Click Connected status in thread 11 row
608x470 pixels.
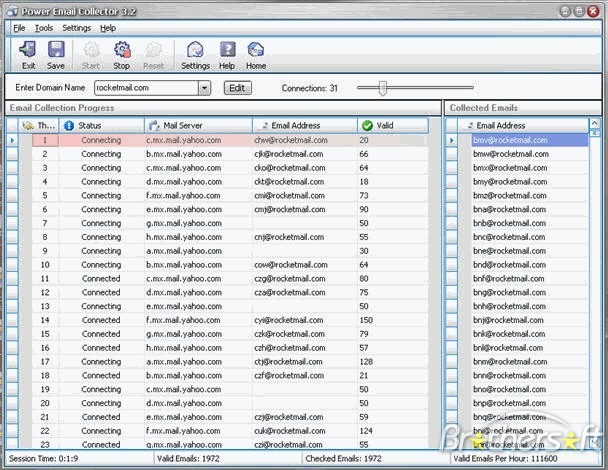click(x=101, y=278)
